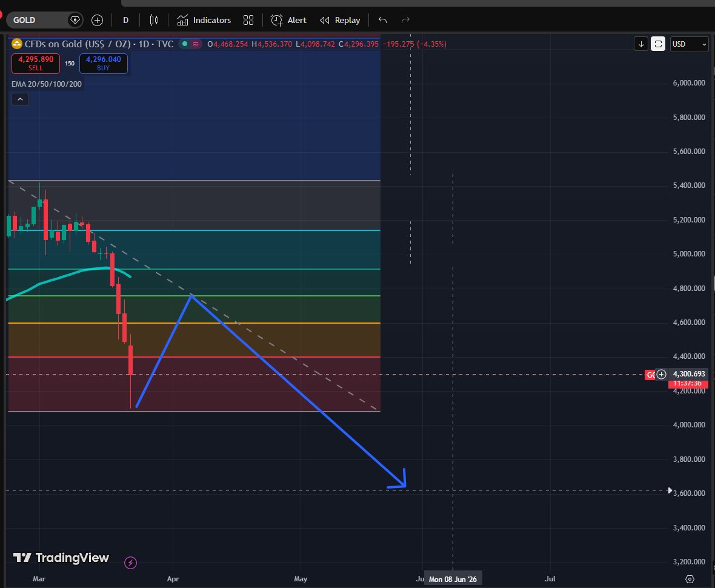This screenshot has width=715, height=588.
Task: Open symbol search via the plus icon
Action: pyautogui.click(x=97, y=20)
